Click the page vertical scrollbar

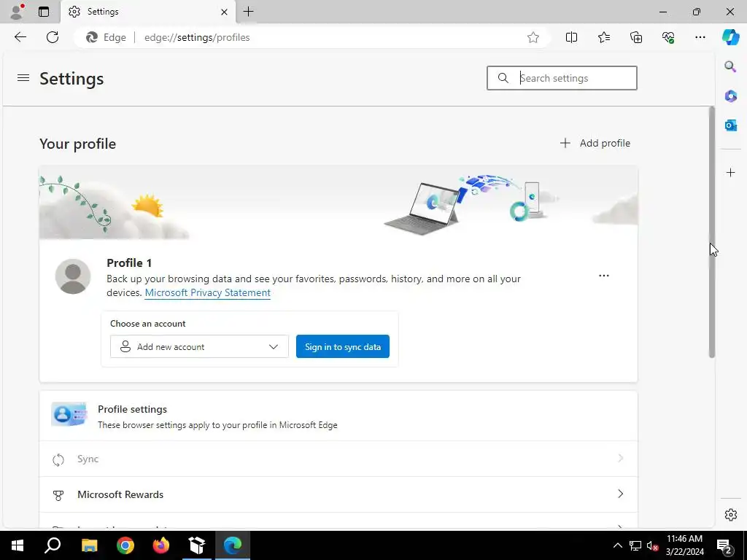click(x=712, y=232)
